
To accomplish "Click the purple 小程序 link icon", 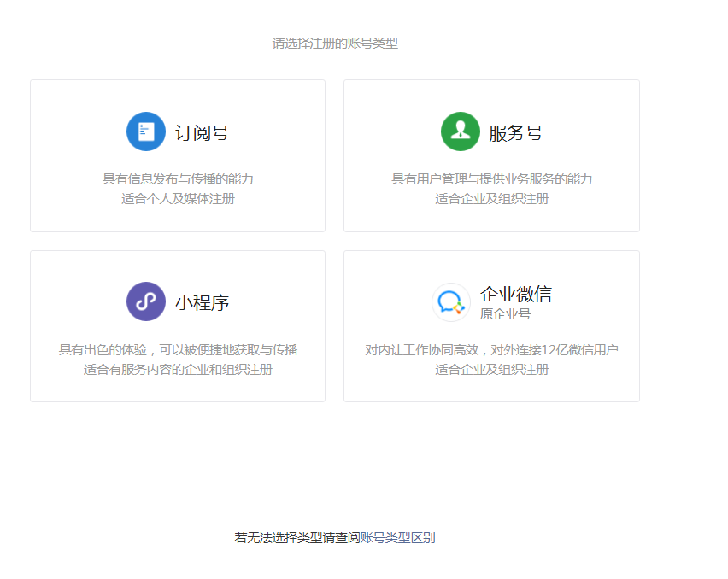I will coord(146,301).
